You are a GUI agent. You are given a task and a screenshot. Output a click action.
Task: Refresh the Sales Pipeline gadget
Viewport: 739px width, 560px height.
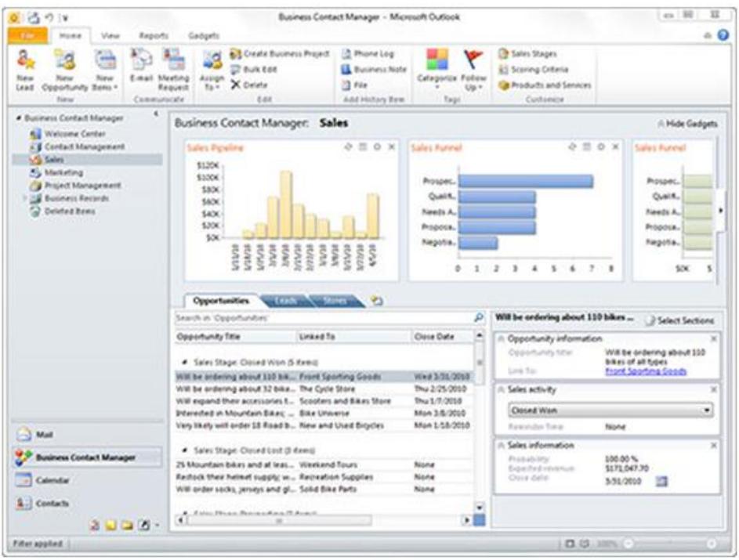coord(348,147)
